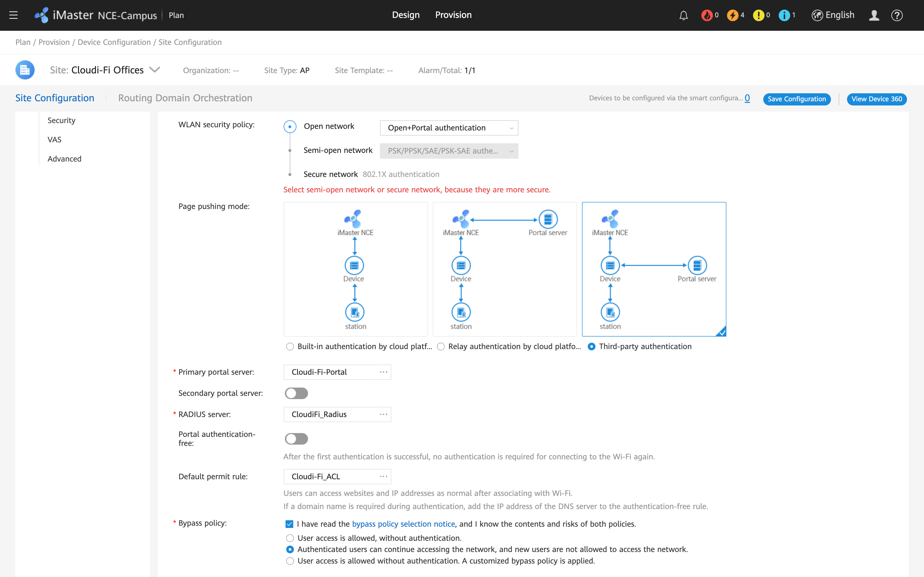
Task: Open the Primary portal server ellipsis selector
Action: 383,372
